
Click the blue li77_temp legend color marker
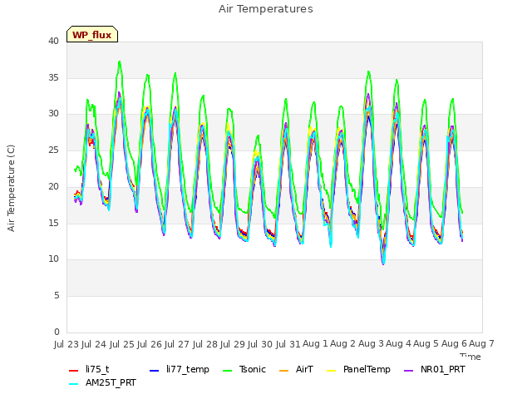[155, 371]
